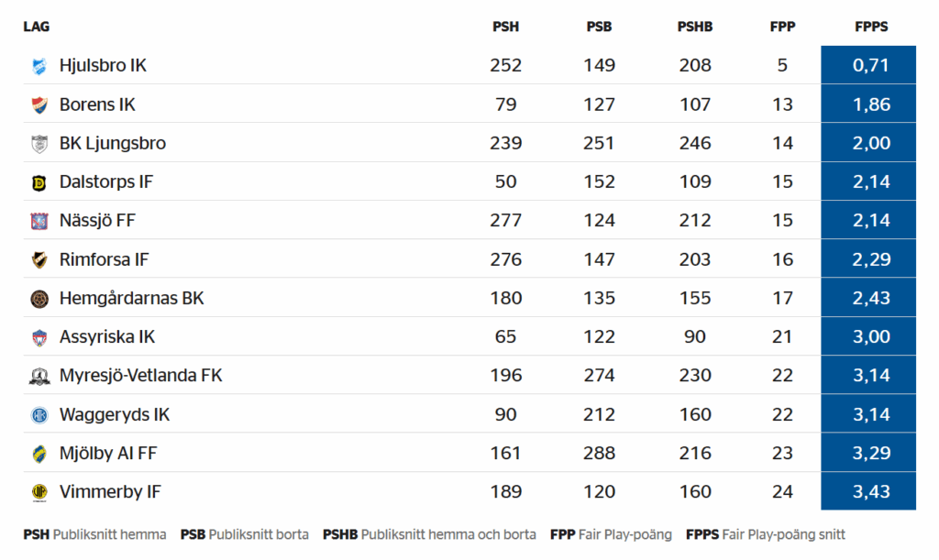Click the Myresjö-Vetlanda FK crest
The image size is (939, 560).
[x=39, y=376]
